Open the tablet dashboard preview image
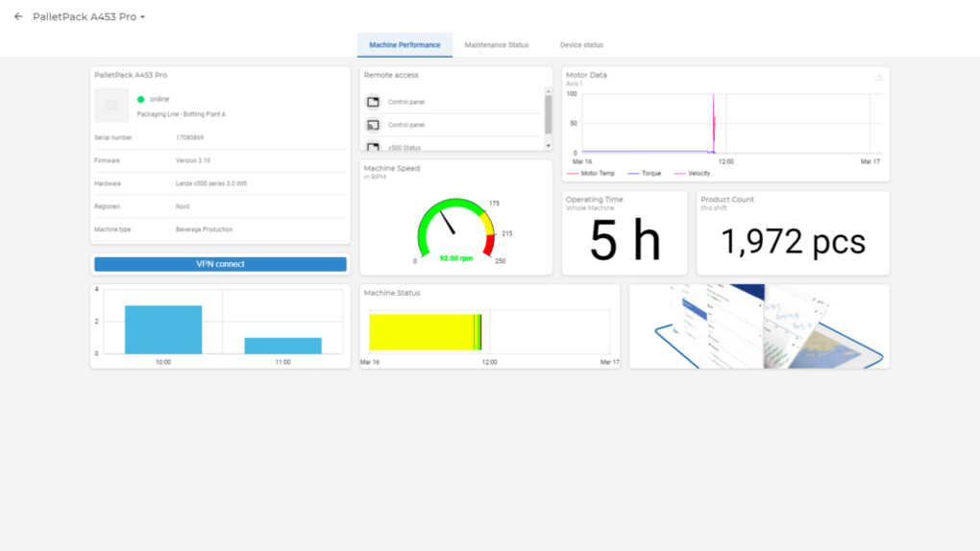Image resolution: width=980 pixels, height=551 pixels. (759, 326)
